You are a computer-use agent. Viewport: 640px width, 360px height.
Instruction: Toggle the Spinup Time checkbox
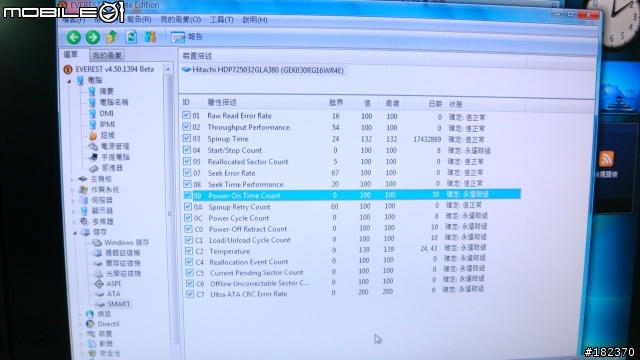(187, 138)
